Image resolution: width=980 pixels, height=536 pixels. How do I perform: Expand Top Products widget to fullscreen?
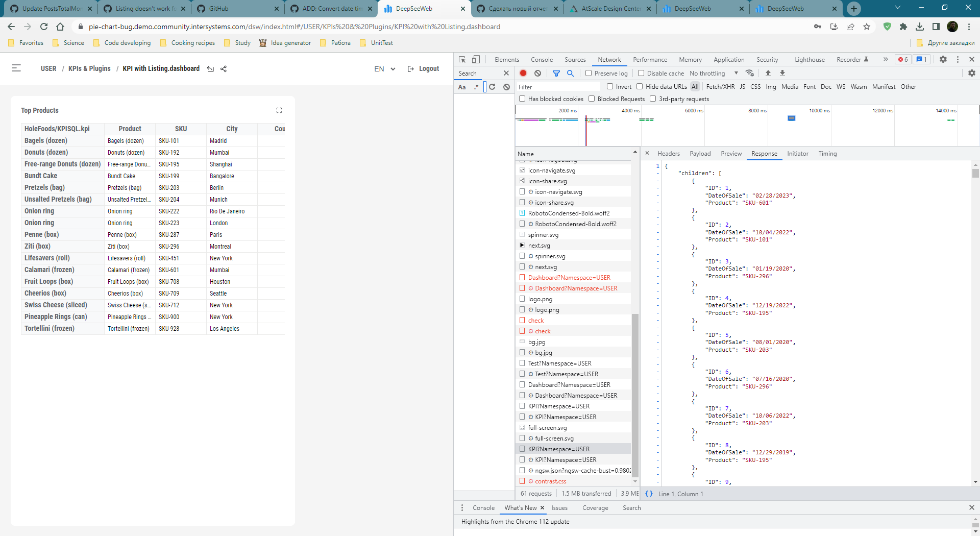(x=279, y=110)
